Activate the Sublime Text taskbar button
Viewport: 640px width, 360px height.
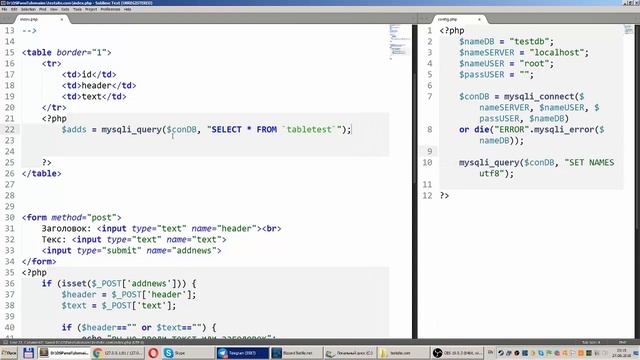point(64,353)
